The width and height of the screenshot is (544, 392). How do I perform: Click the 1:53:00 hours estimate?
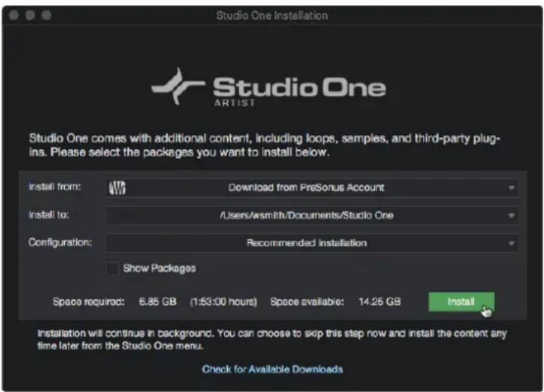point(223,302)
